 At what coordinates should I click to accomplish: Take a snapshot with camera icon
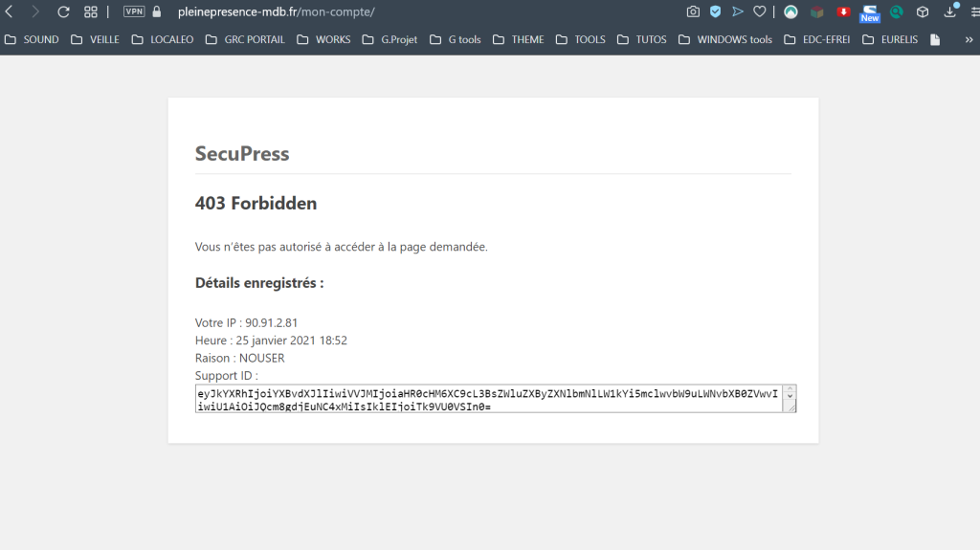[693, 11]
